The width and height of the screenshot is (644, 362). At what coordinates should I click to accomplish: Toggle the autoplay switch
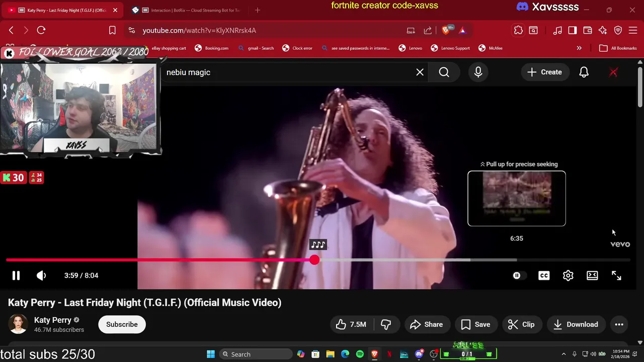(x=518, y=276)
